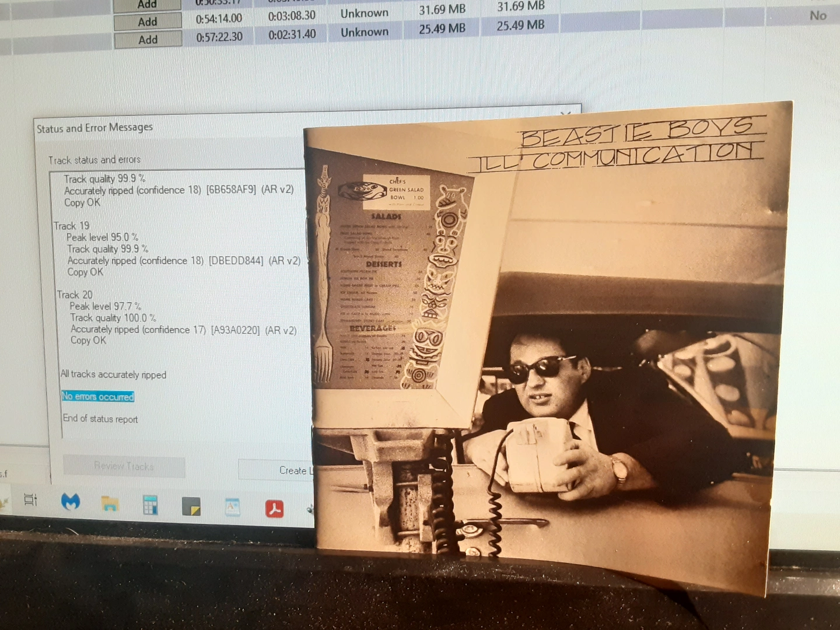Open Sticky Notes from the taskbar
The height and width of the screenshot is (630, 840).
pos(191,506)
